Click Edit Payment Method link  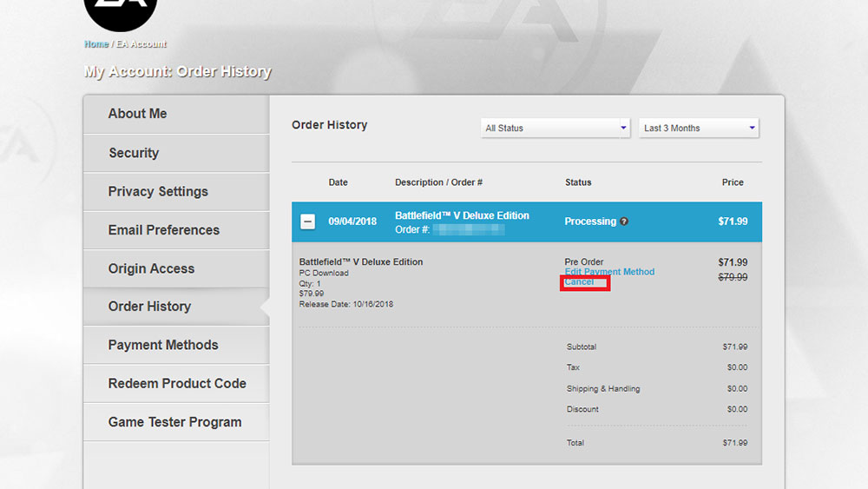(x=609, y=272)
